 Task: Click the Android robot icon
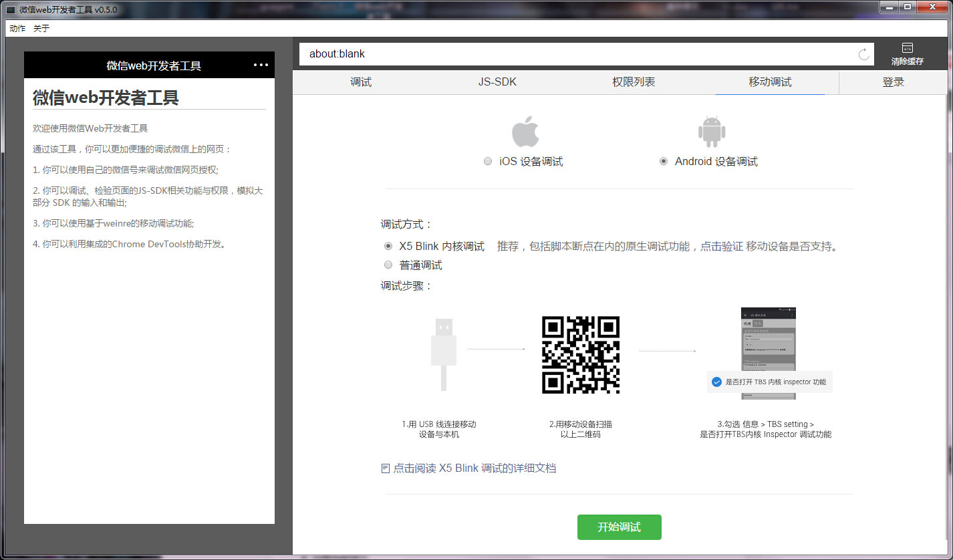click(x=712, y=132)
